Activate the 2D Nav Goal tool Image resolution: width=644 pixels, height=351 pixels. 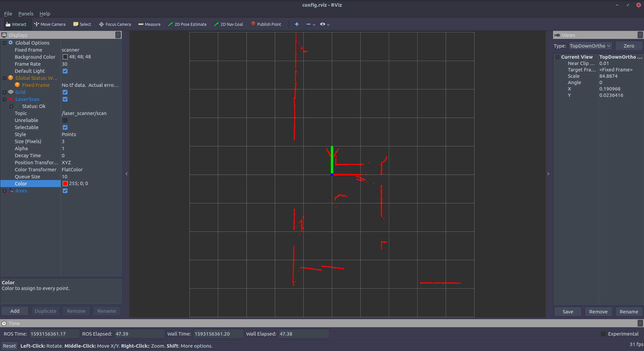[x=228, y=24]
